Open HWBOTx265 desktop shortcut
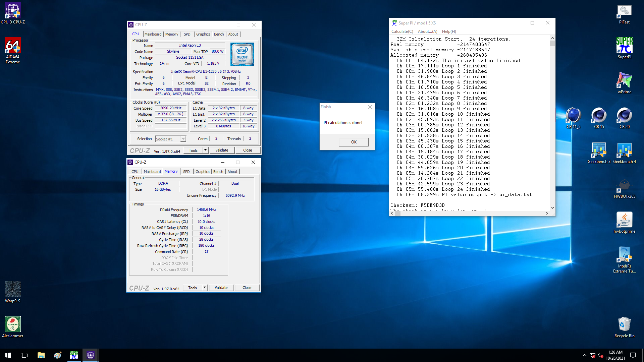The width and height of the screenshot is (644, 362). click(x=624, y=188)
